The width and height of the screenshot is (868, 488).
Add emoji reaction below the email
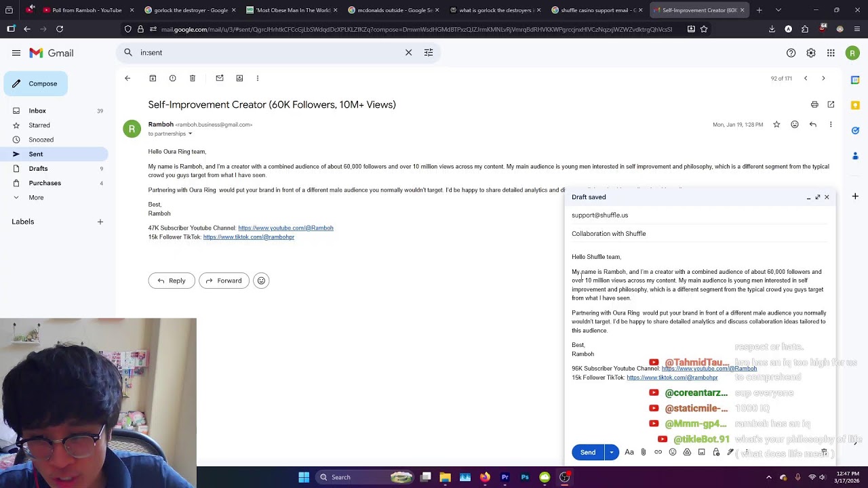261,281
